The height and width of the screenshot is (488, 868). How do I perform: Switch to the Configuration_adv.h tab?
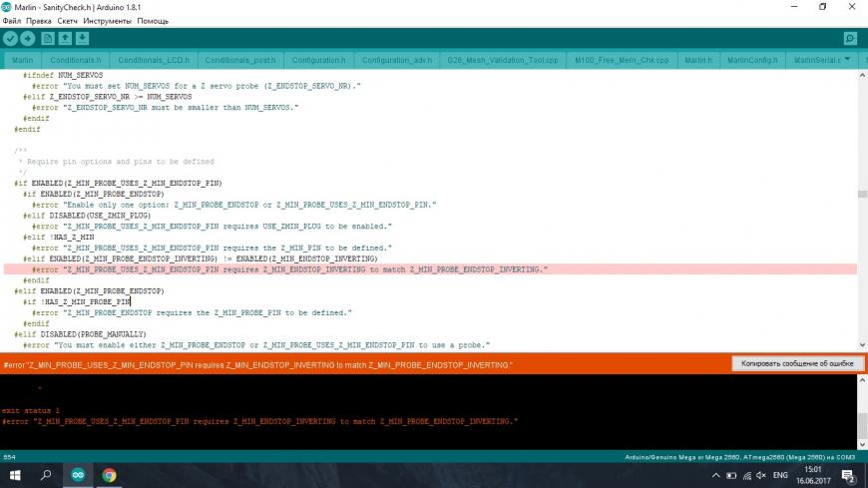click(397, 60)
